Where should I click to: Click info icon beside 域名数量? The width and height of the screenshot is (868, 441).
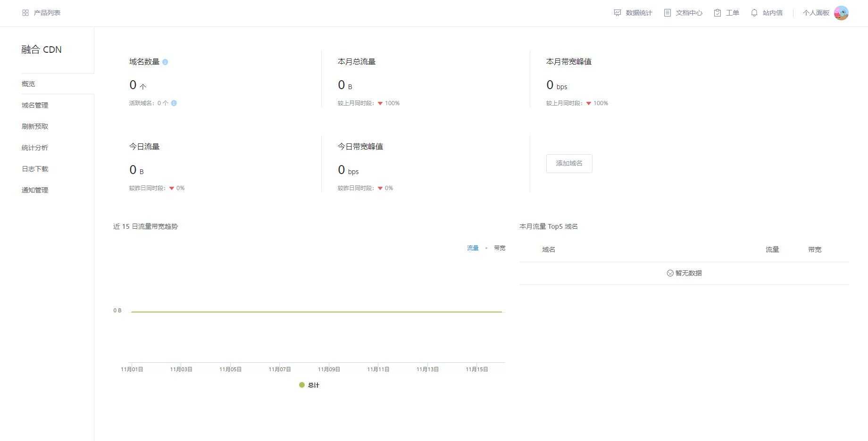tap(165, 62)
